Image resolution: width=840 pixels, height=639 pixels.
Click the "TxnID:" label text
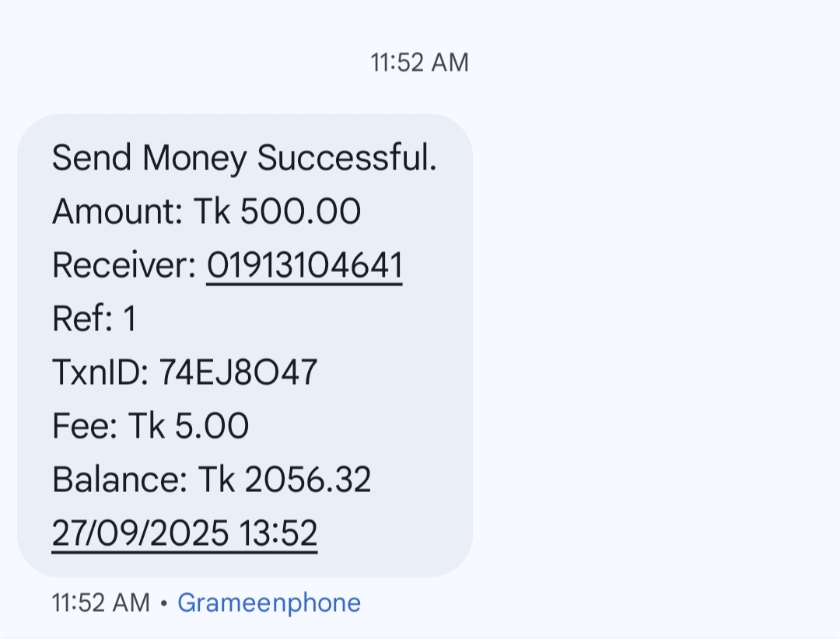100,373
